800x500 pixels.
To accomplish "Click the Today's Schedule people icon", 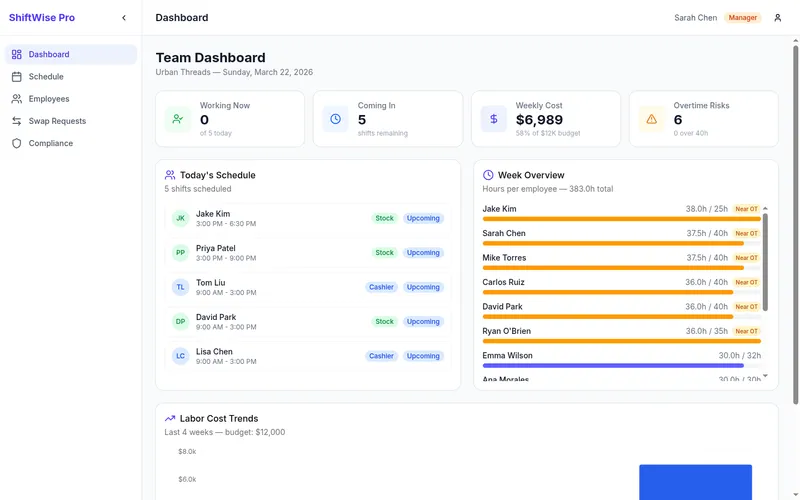I will coord(170,175).
